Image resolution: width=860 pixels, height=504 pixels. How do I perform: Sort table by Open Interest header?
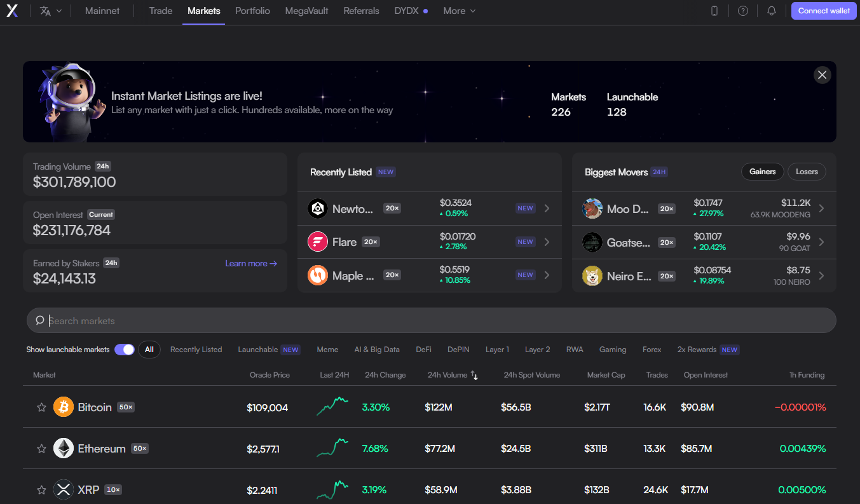(706, 375)
